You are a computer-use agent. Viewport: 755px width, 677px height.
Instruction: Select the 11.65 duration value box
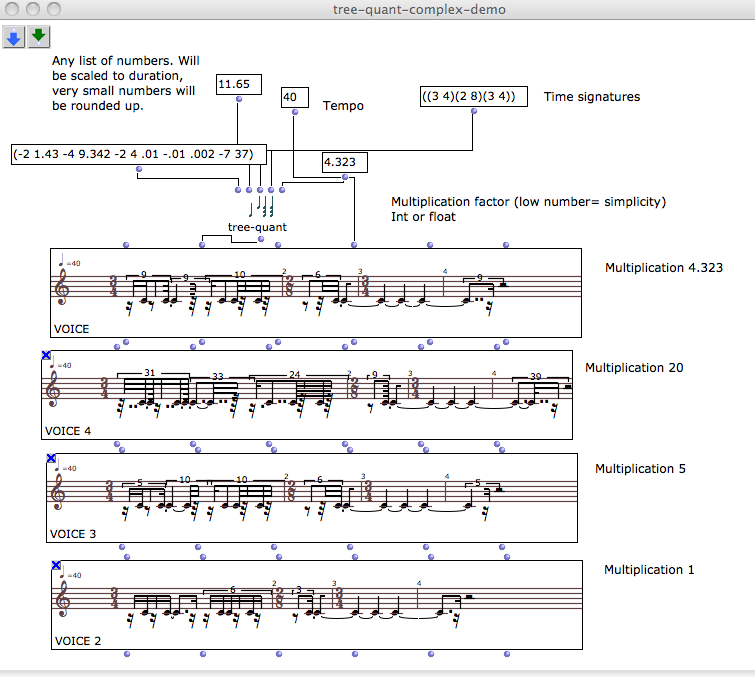pyautogui.click(x=239, y=84)
